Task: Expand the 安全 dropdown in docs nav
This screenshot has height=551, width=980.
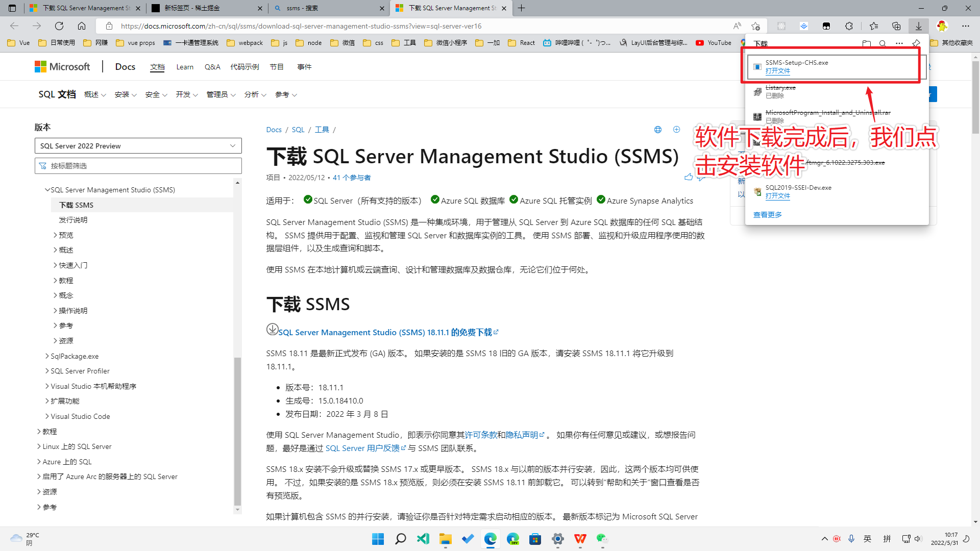Action: coord(156,94)
